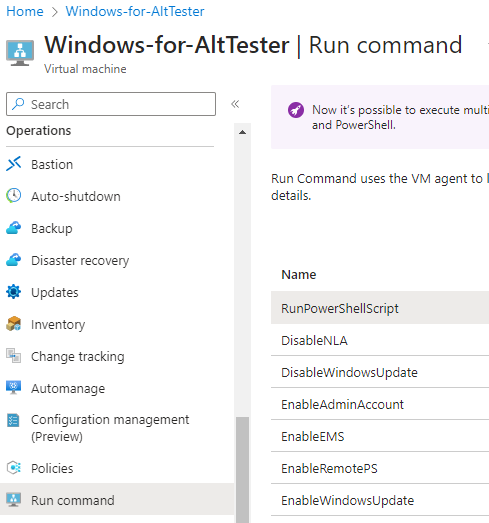
Task: Click the Auto-shutdown clock icon
Action: click(x=14, y=196)
